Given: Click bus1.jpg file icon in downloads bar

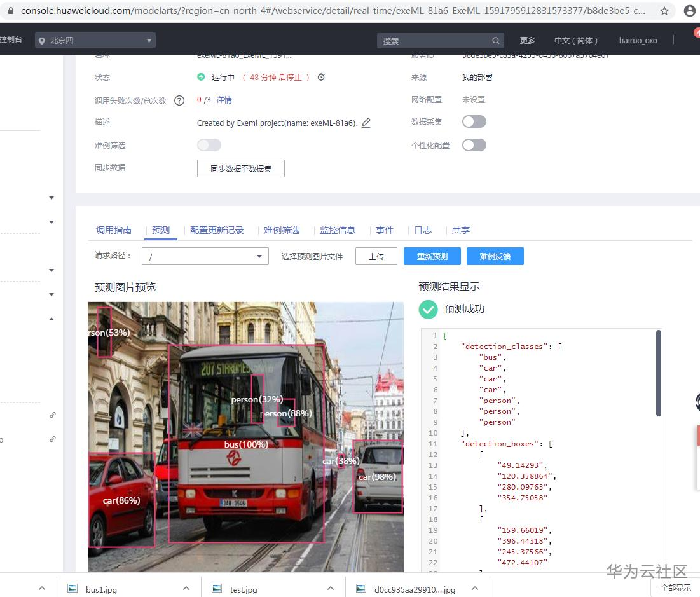Looking at the screenshot, I should click(72, 589).
